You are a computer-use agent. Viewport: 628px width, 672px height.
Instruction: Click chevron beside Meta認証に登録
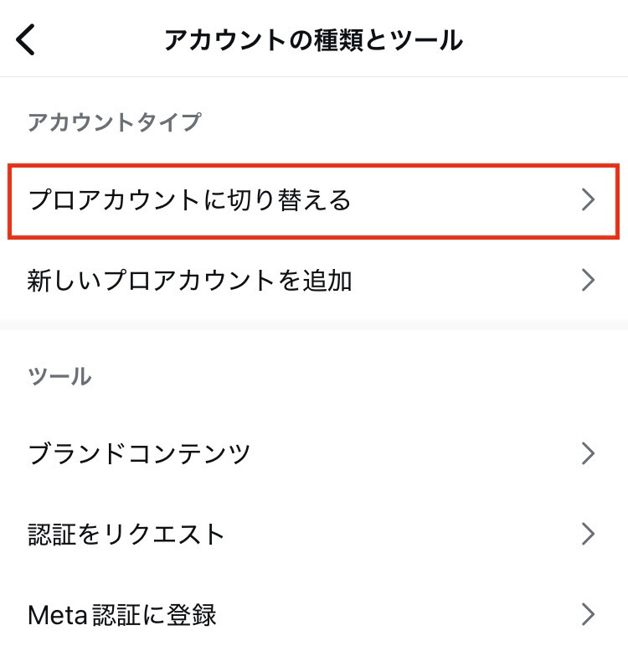click(x=588, y=614)
